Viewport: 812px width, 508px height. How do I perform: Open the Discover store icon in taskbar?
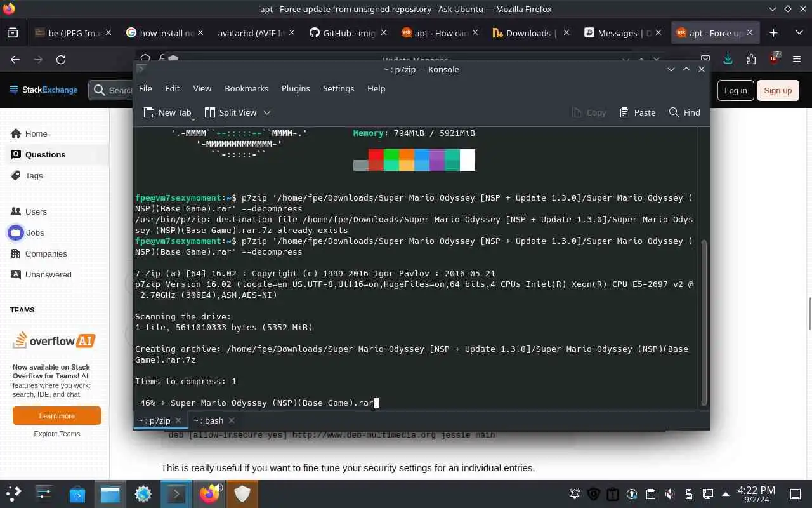[77, 493]
